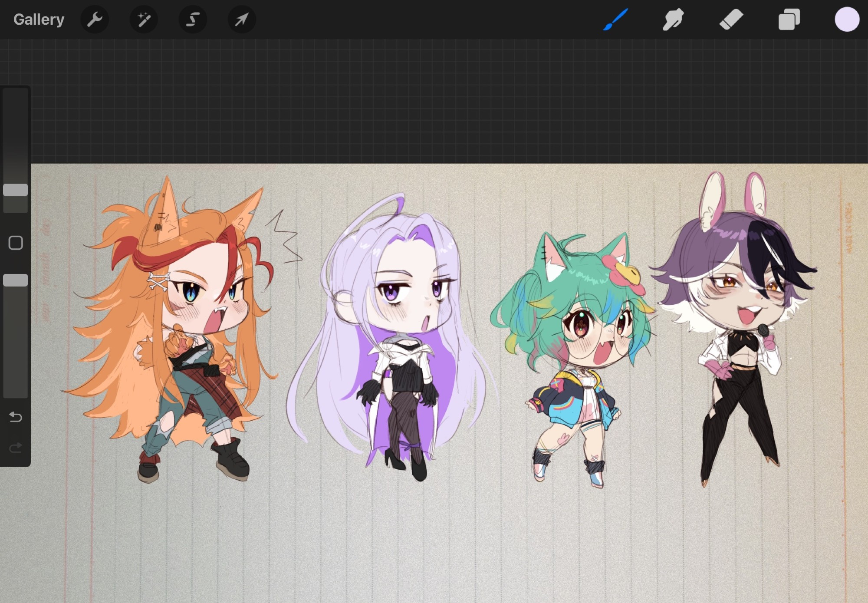The height and width of the screenshot is (603, 868).
Task: Click the dark grid area above the canvas
Action: click(x=434, y=100)
